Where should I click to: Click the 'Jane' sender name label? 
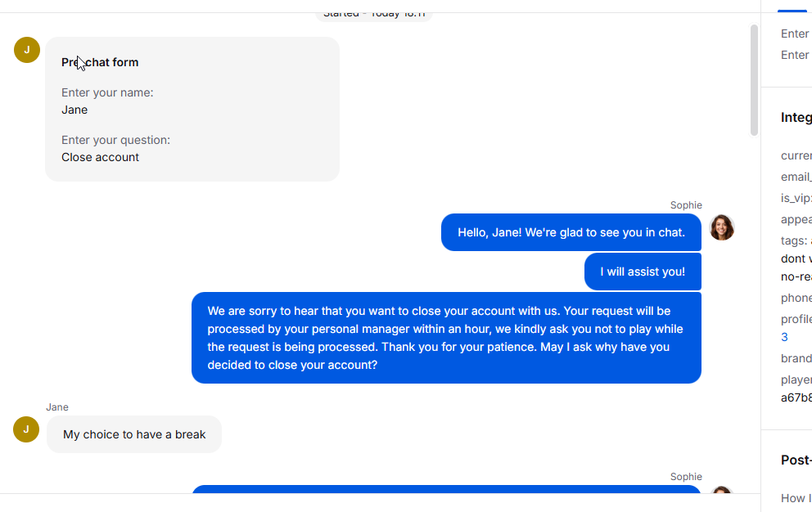click(x=57, y=407)
